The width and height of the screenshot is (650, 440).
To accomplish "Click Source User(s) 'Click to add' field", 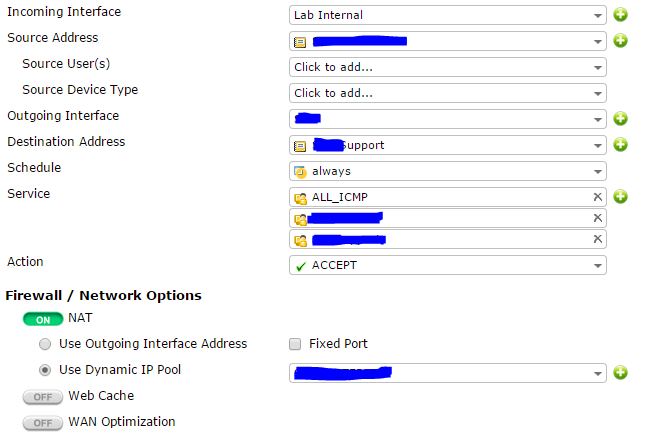I will [447, 67].
